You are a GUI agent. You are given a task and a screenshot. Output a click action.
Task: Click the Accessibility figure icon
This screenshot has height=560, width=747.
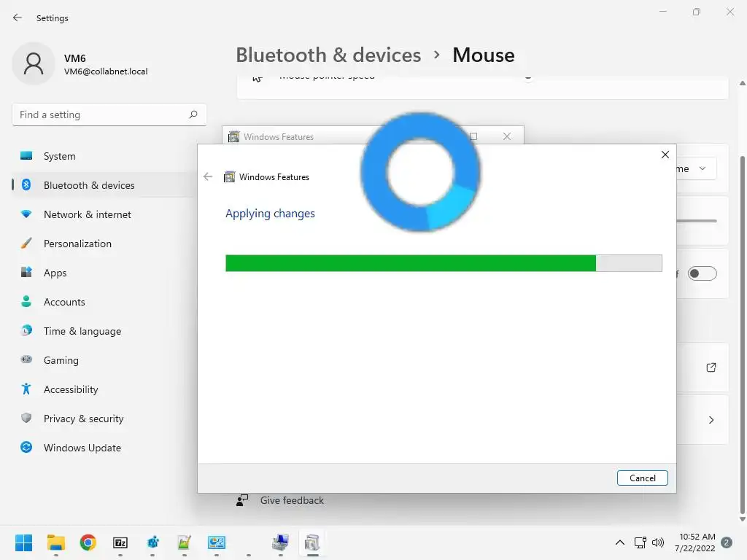26,389
